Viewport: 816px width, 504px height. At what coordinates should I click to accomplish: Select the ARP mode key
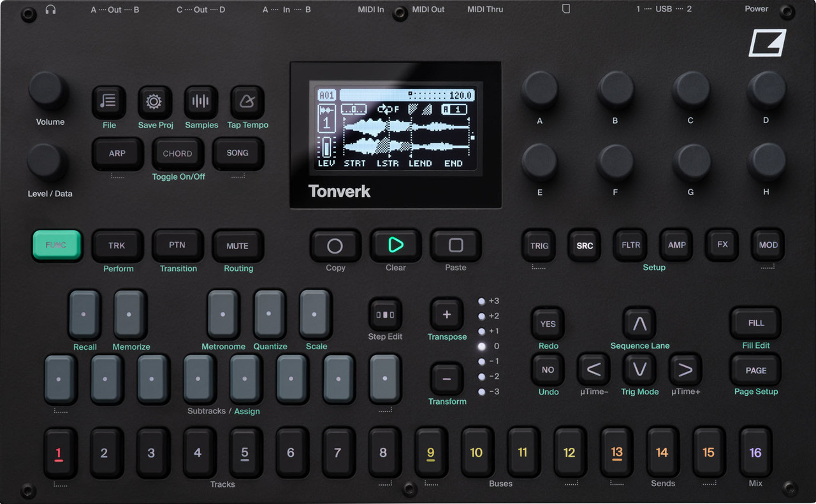coord(117,153)
